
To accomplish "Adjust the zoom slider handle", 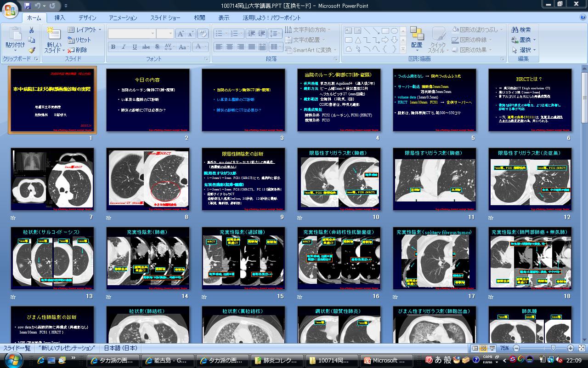I will 553,348.
